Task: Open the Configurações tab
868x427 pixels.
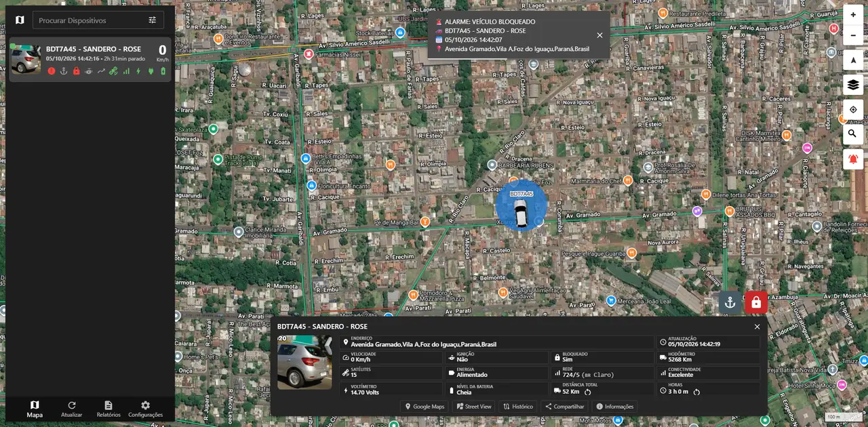Action: [146, 409]
